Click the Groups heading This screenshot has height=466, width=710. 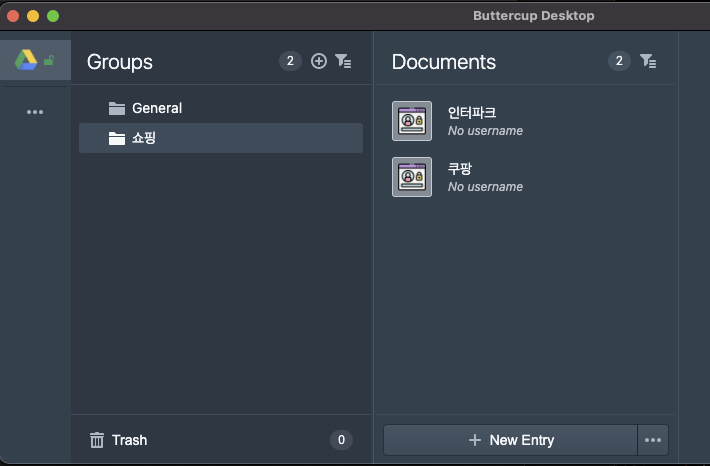pos(120,62)
